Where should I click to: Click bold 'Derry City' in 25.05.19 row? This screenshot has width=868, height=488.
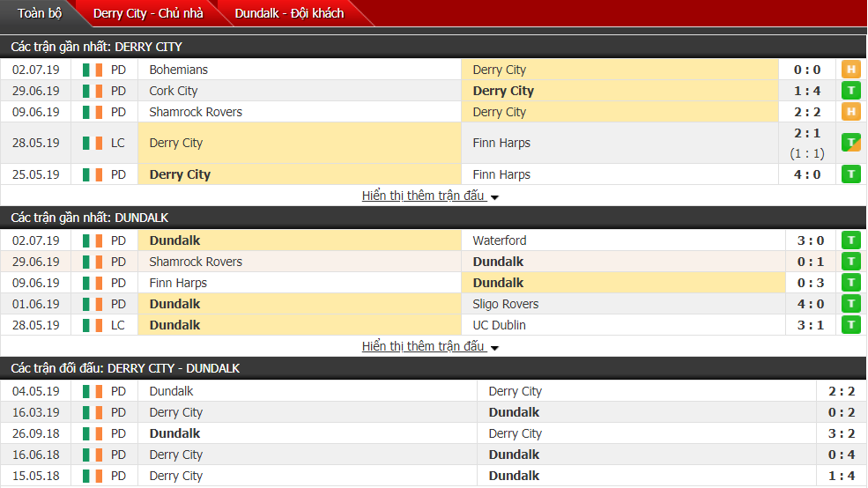[180, 174]
